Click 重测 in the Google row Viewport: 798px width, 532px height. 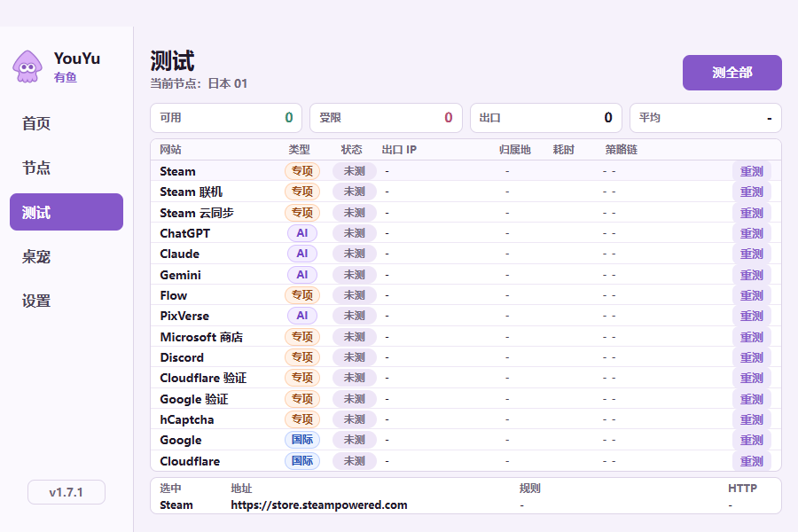(x=752, y=441)
